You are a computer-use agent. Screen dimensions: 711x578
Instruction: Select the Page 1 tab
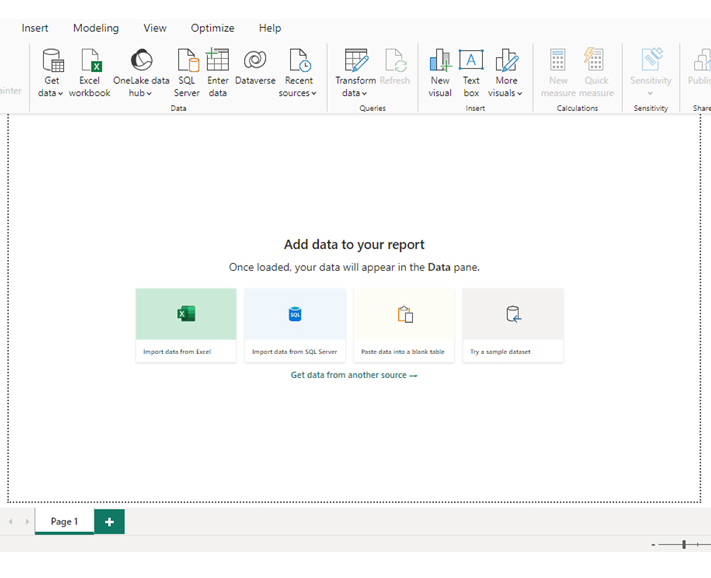tap(64, 521)
